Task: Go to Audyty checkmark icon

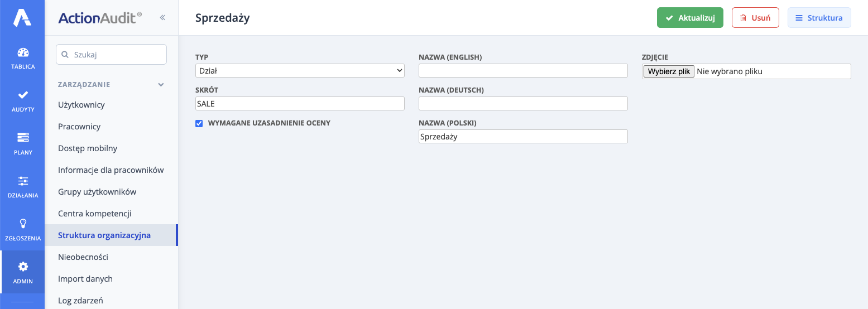Action: (23, 95)
